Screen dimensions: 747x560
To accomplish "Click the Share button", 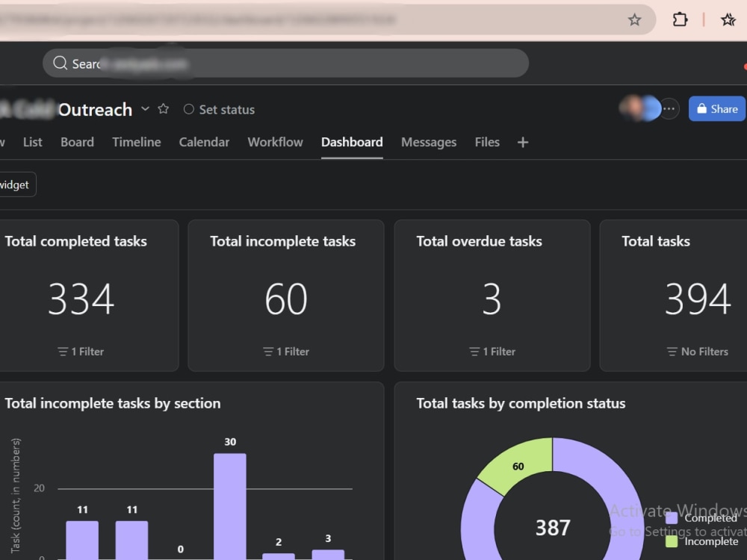I will [716, 109].
